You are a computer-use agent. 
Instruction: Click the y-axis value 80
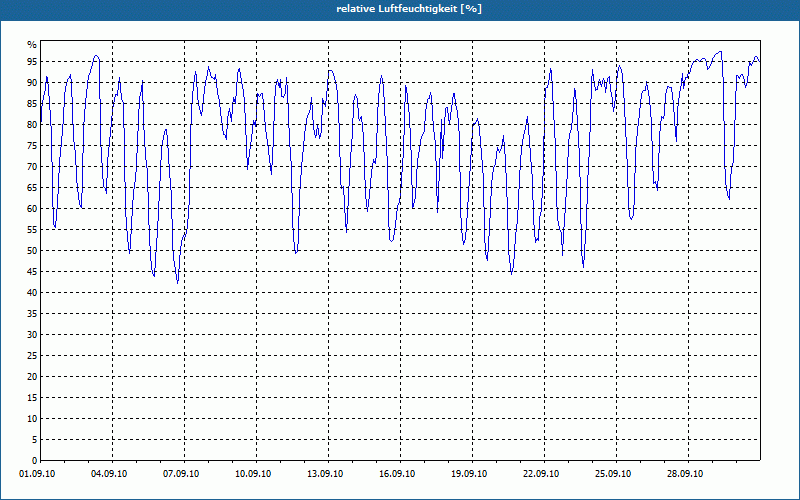32,124
